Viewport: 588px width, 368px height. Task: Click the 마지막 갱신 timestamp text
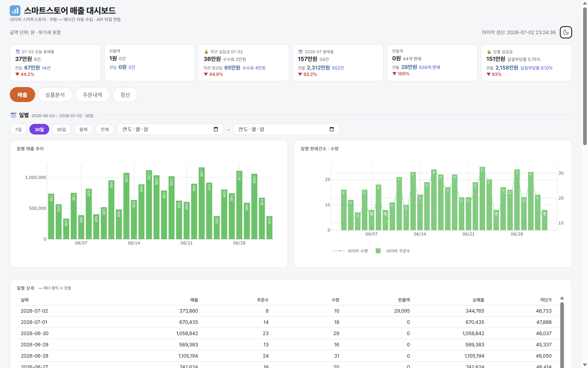tap(519, 32)
